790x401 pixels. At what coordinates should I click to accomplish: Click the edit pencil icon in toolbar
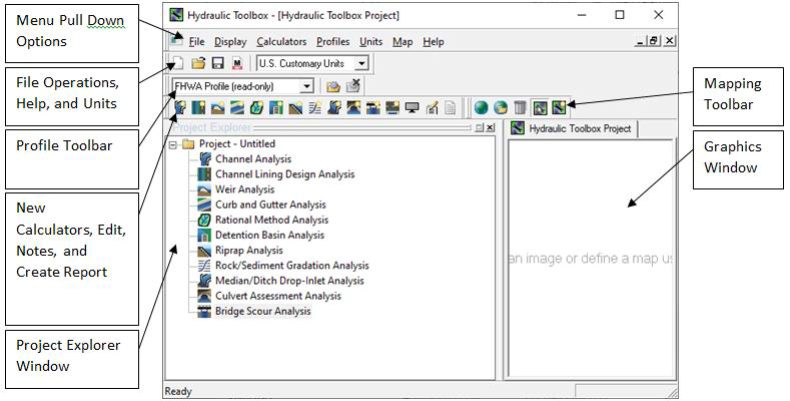pyautogui.click(x=432, y=107)
